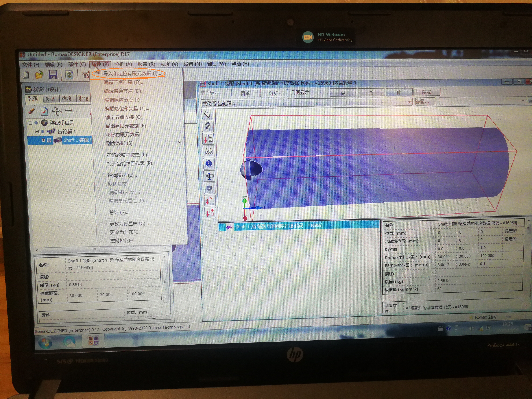
Task: Toggle 体 geometry display
Action: point(399,92)
